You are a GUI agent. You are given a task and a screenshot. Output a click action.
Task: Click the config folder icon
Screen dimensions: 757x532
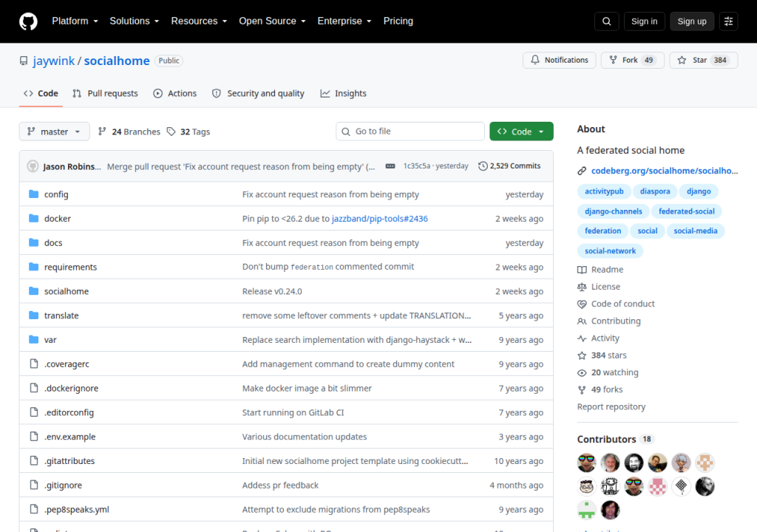tap(34, 194)
